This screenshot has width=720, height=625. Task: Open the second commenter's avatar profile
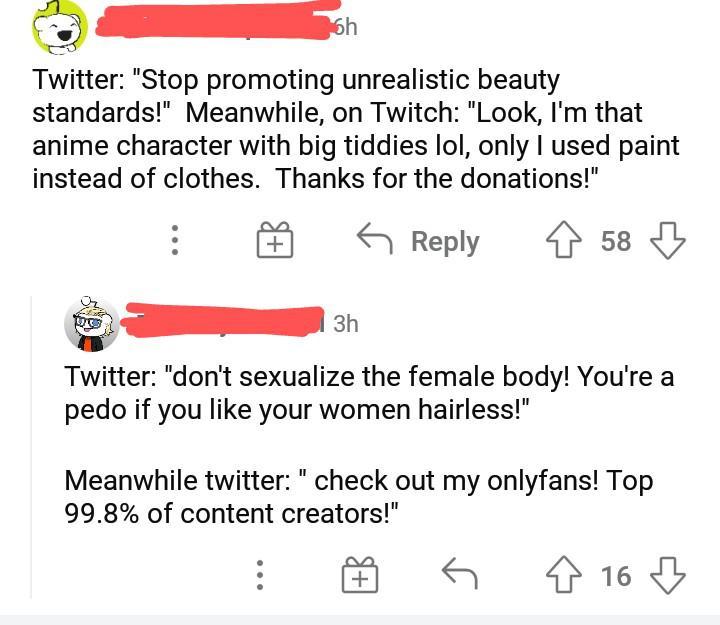(92, 324)
